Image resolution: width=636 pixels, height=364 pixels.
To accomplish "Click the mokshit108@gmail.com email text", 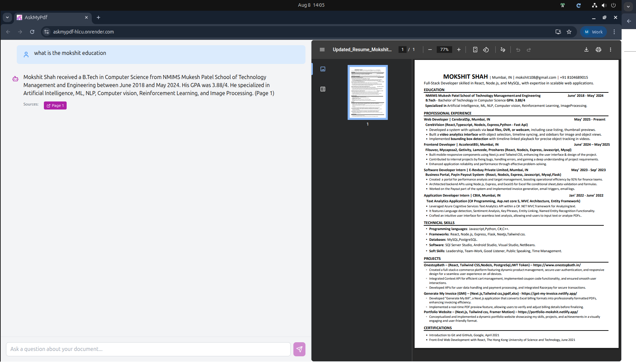I will pos(536,77).
